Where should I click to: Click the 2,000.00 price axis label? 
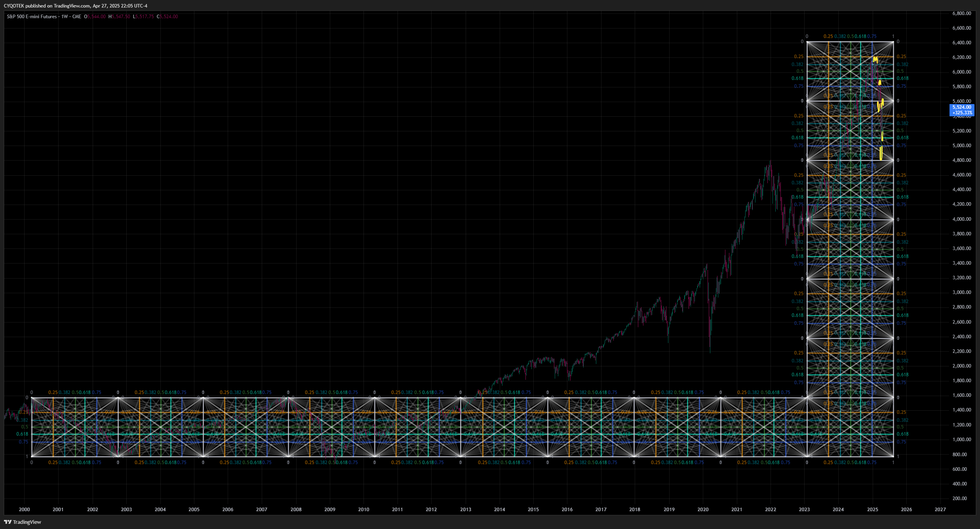(x=962, y=366)
